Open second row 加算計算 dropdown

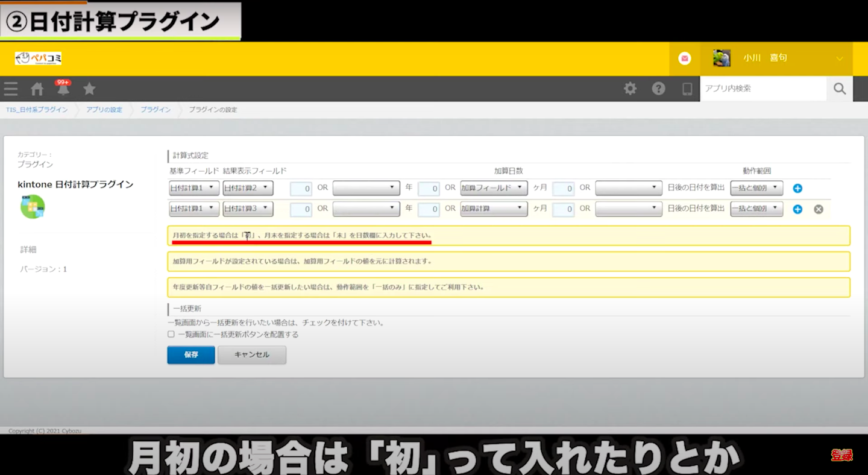[494, 209]
